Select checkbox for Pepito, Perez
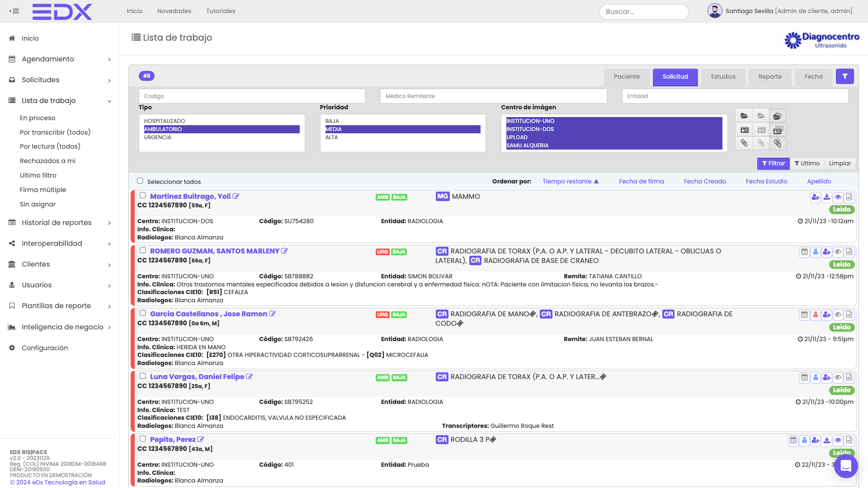The width and height of the screenshot is (868, 488). coord(143,439)
